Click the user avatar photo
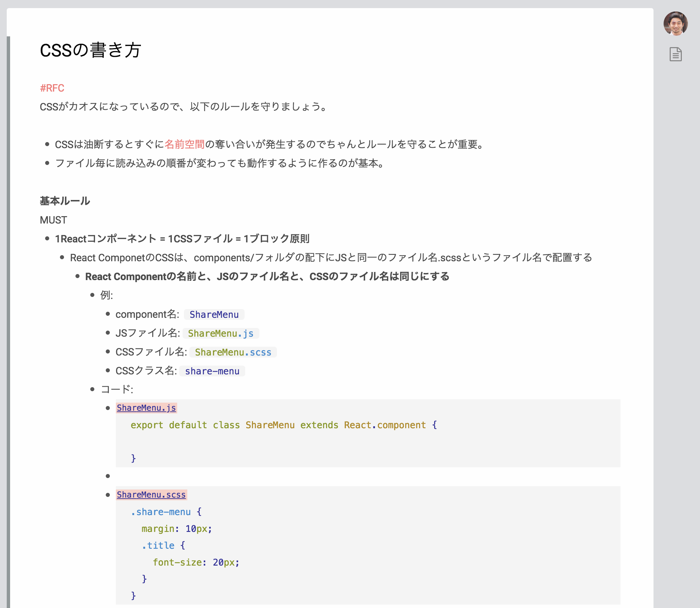 pos(675,24)
